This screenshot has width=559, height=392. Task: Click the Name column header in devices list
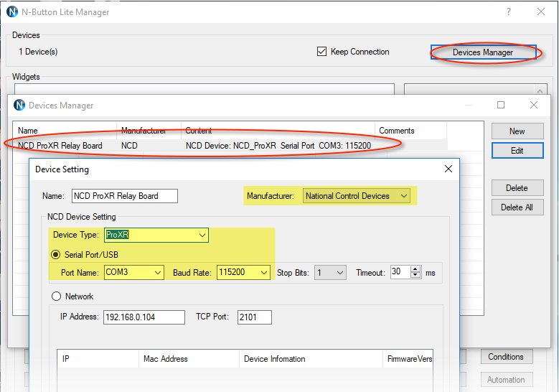[65, 131]
